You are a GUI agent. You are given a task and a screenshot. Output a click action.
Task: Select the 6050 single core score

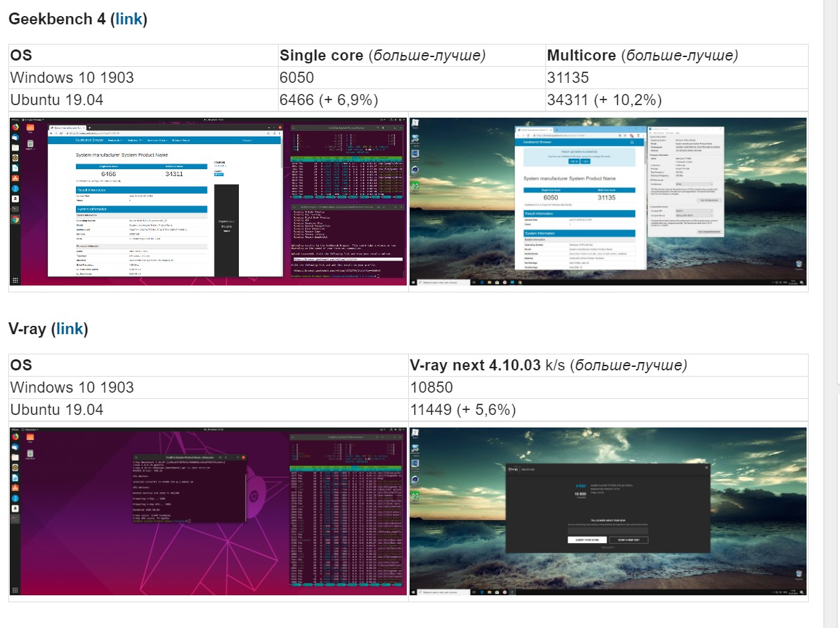(297, 78)
